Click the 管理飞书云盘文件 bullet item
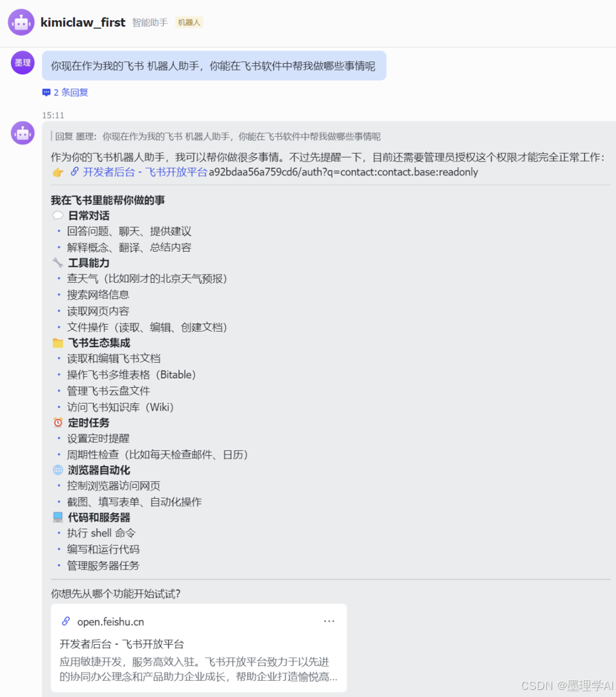The height and width of the screenshot is (697, 616). [108, 390]
